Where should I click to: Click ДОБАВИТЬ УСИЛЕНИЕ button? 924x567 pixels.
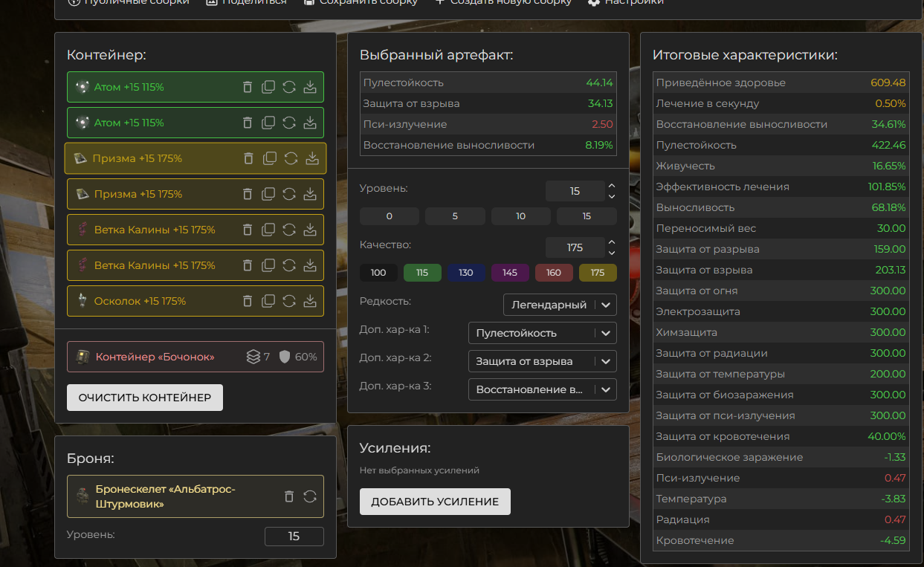(435, 502)
